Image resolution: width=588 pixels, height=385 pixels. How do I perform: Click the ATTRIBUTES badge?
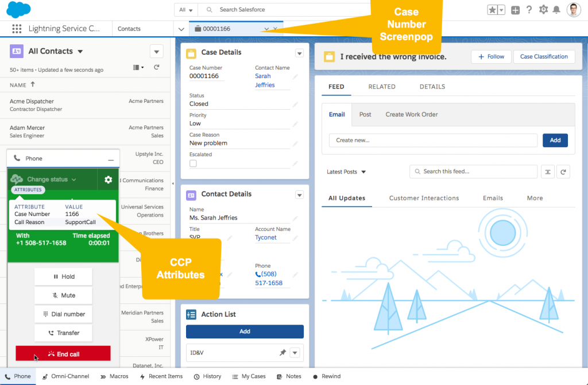click(x=28, y=190)
